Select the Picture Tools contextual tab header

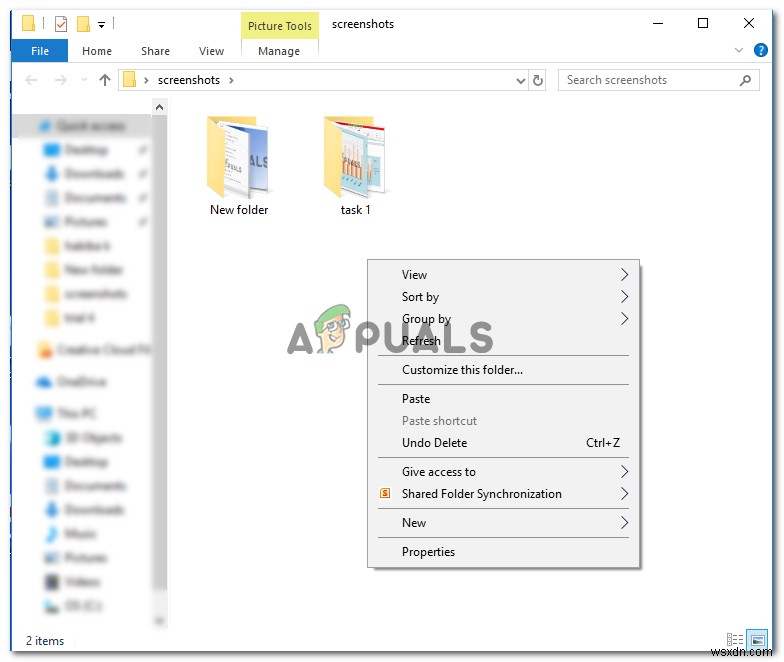[x=280, y=26]
